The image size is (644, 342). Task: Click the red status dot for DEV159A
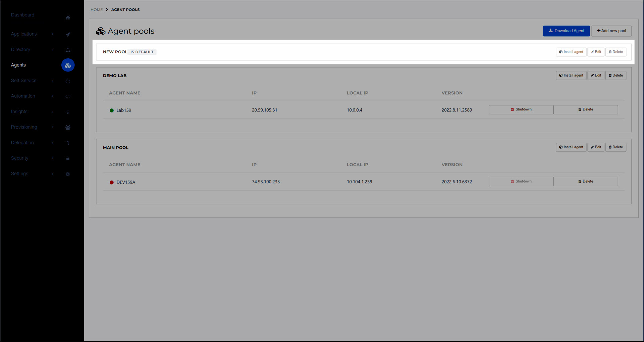112,182
